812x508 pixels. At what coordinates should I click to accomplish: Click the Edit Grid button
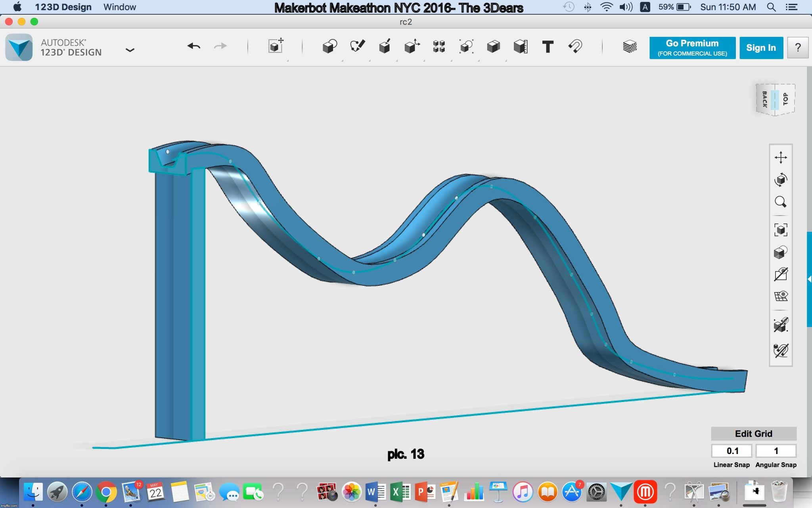[x=753, y=433]
